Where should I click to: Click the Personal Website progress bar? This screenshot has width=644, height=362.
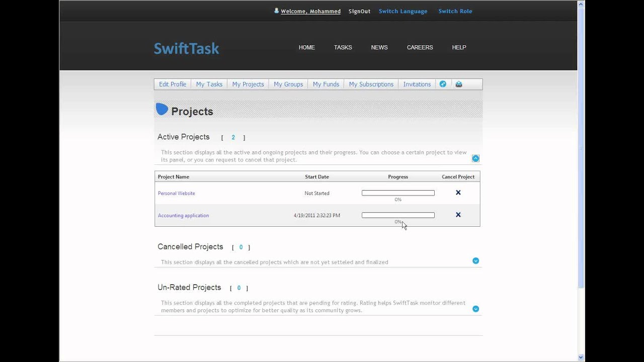point(398,193)
